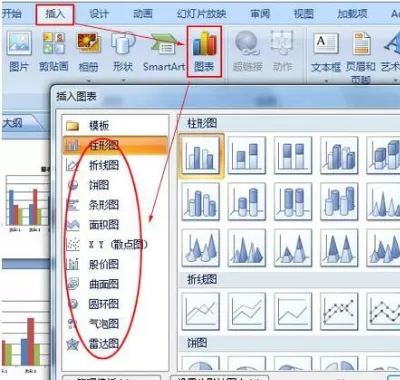The width and height of the screenshot is (400, 380).
Task: Select the 100% stacked line thumbnail
Action: [293, 311]
